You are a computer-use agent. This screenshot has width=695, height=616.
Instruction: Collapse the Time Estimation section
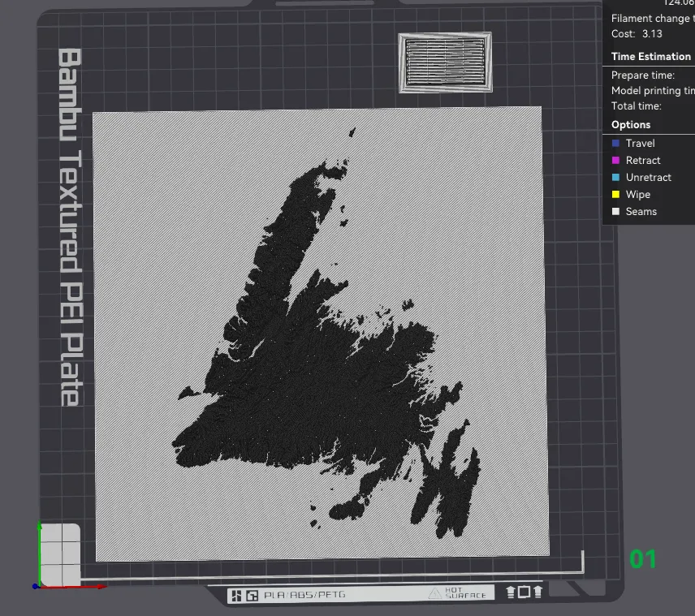pyautogui.click(x=651, y=56)
